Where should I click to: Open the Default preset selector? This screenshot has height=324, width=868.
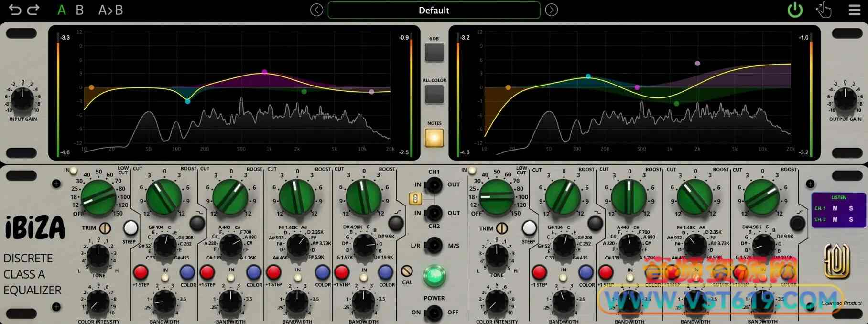pyautogui.click(x=434, y=10)
